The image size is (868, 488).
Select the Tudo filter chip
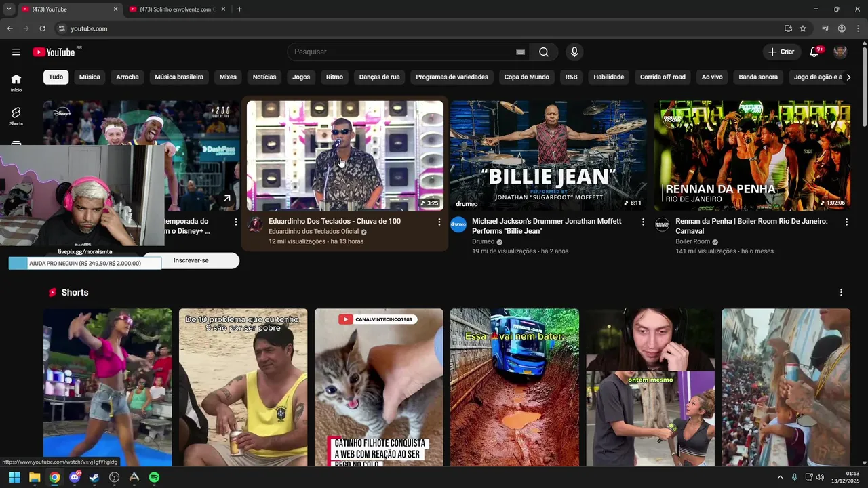tap(56, 77)
